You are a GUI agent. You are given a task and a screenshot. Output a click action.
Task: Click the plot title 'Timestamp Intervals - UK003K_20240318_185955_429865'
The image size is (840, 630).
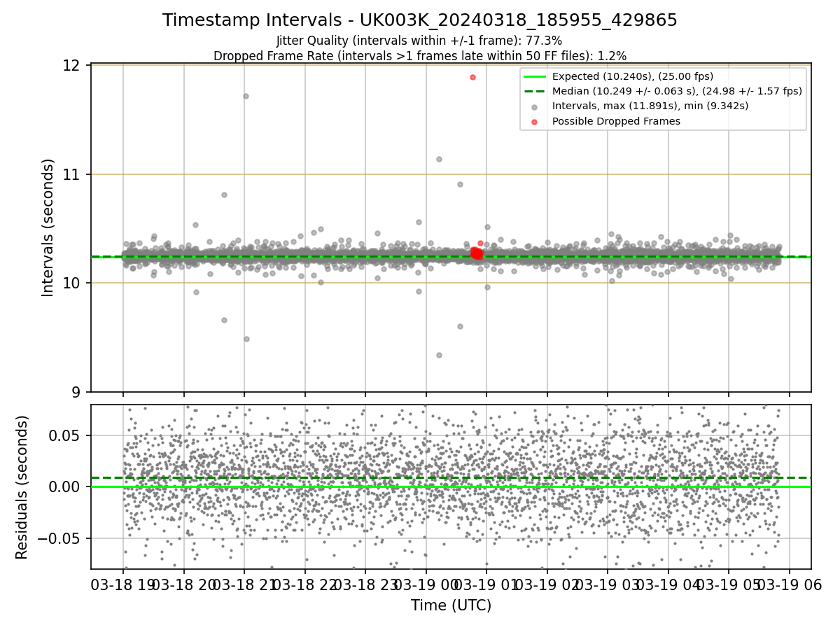[420, 20]
